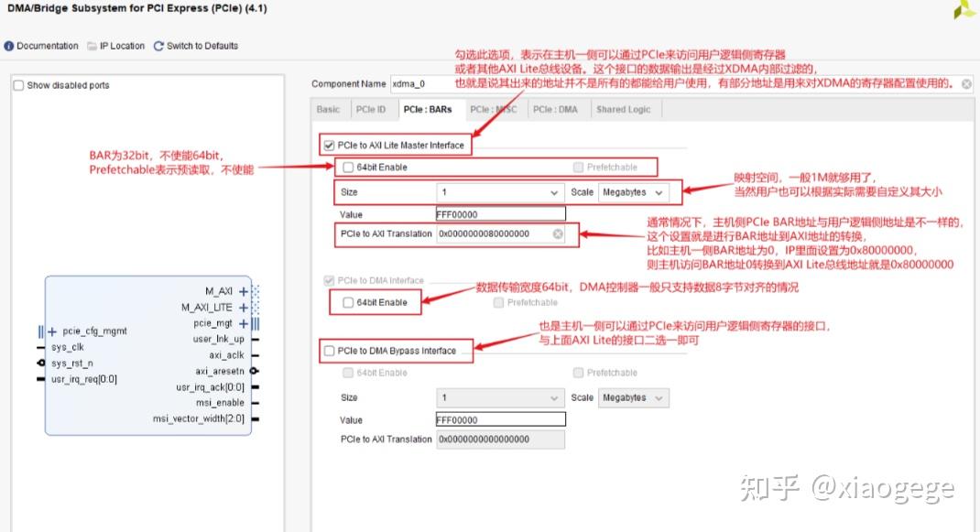Uncheck PCIe to AXI Lite Master Interface
980x532 pixels.
pyautogui.click(x=327, y=144)
